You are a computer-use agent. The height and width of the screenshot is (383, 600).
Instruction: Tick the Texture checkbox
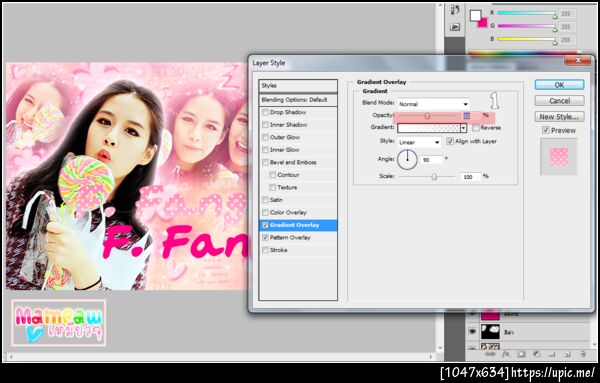tap(272, 187)
